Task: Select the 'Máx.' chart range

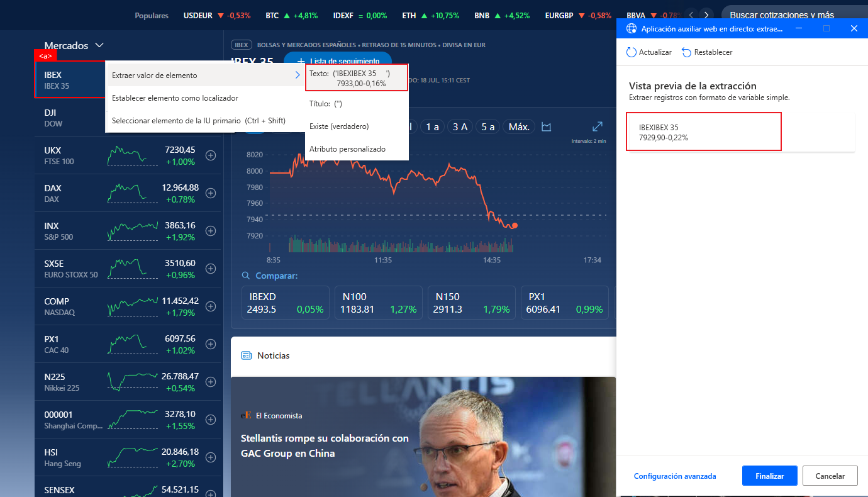Action: [519, 126]
